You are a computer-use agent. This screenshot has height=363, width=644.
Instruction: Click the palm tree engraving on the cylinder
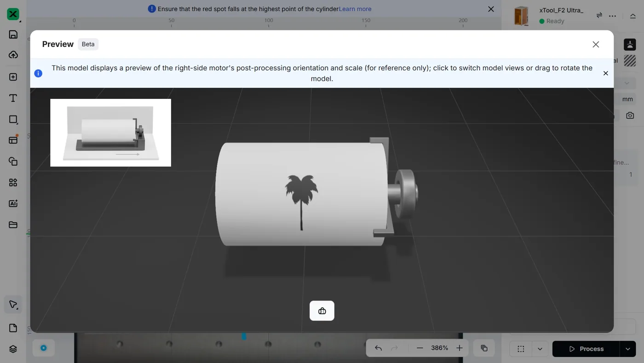301,202
